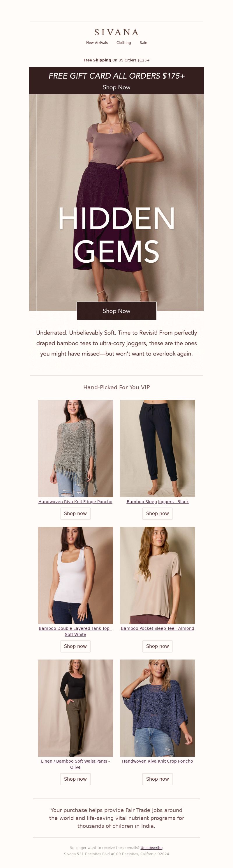Viewport: 233px width, 868px height.
Task: Click the Bamboo Pocket Sleep Tee - Almond link
Action: [x=158, y=628]
